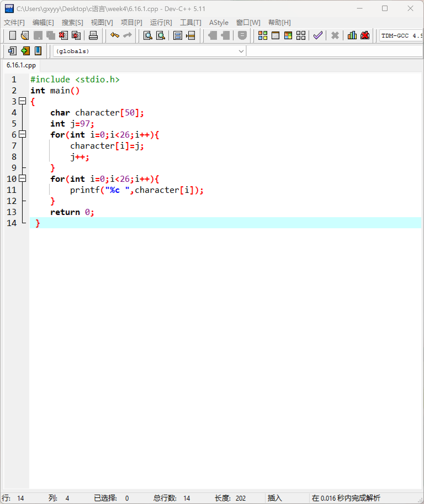The width and height of the screenshot is (424, 504).
Task: Click the return 0; line
Action: [72, 212]
